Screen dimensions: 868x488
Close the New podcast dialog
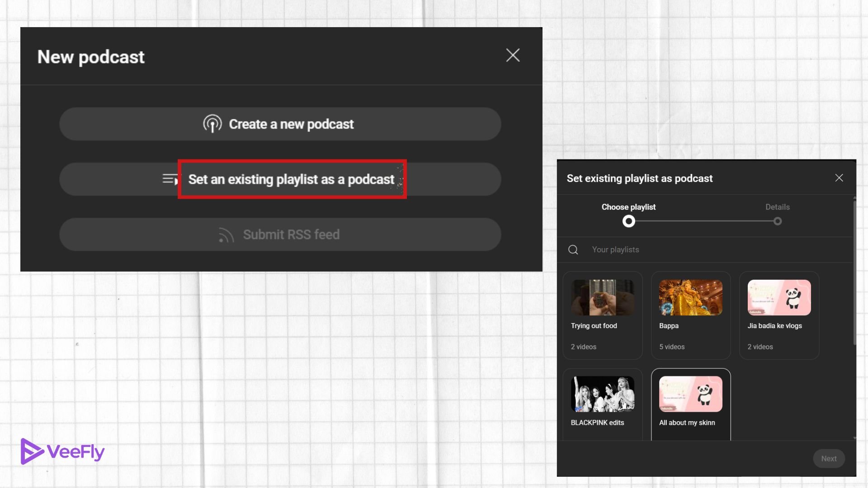(513, 55)
